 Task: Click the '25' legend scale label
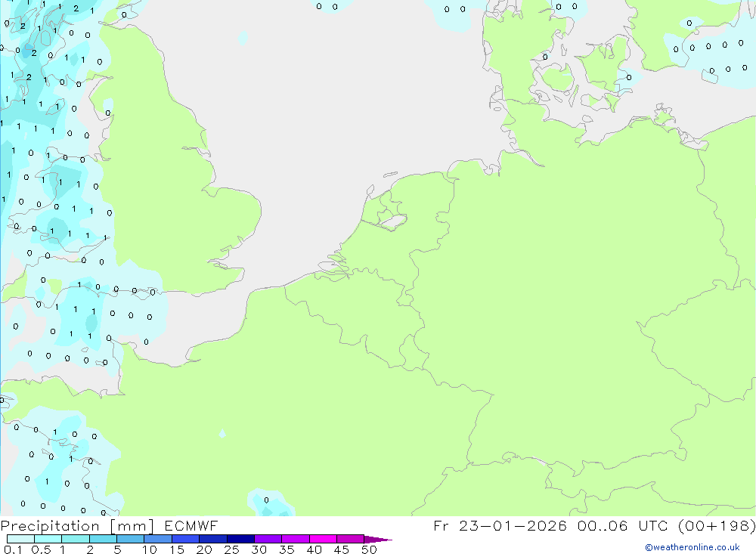pos(232,549)
